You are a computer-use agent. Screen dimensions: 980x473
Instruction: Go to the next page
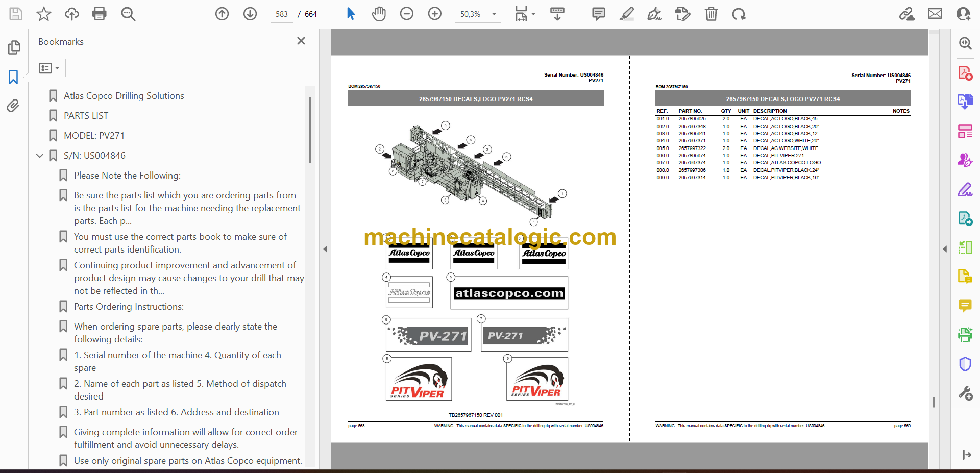[250, 14]
